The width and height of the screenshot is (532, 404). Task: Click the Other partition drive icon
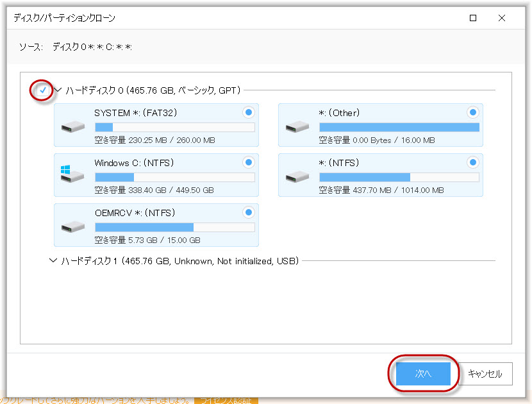pos(297,127)
